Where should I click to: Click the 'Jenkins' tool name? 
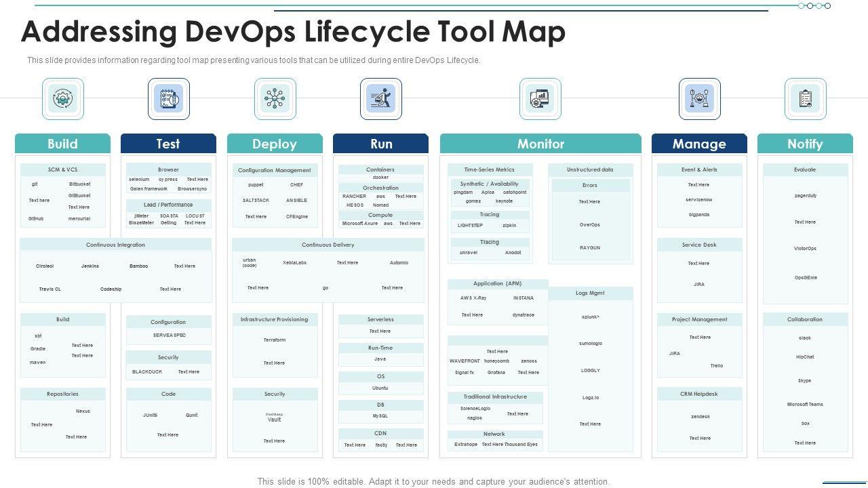pos(90,266)
